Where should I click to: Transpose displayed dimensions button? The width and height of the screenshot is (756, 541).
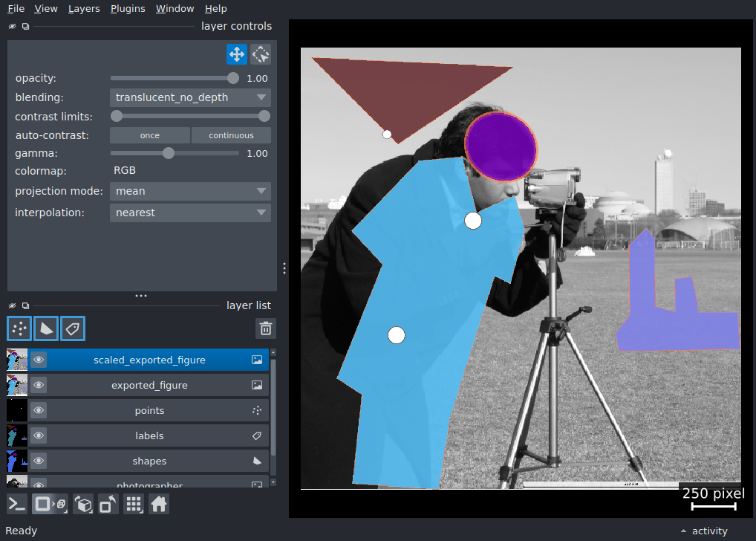108,505
